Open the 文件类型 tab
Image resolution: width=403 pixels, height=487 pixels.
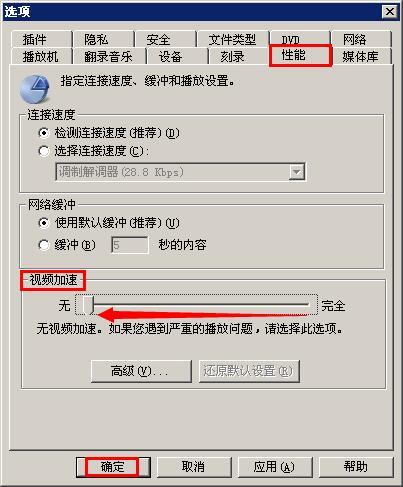(232, 40)
